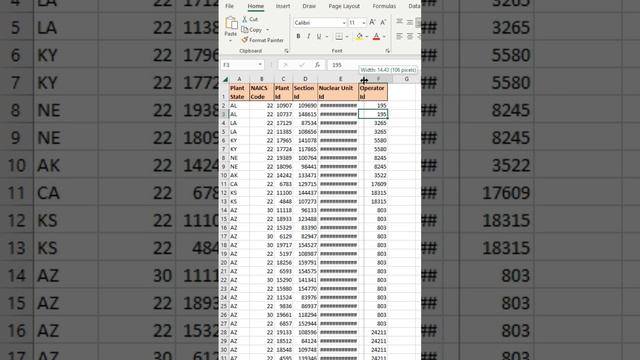The image size is (640, 360).
Task: Click the formula bar Enter checkmark icon
Action: pos(302,65)
